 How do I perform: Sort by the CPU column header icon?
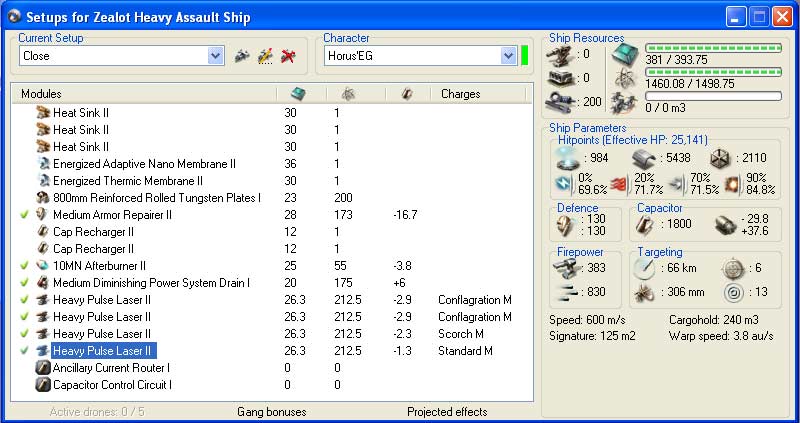[x=298, y=94]
